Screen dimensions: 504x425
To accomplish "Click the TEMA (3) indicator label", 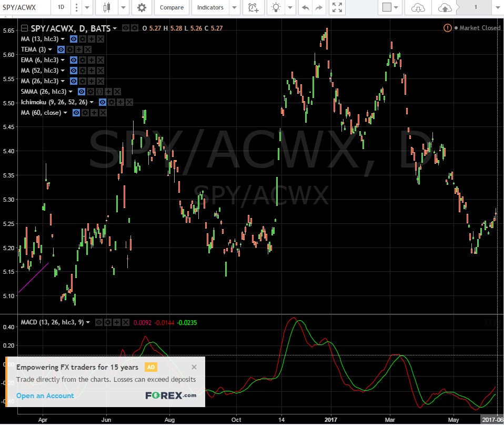I will pos(34,50).
